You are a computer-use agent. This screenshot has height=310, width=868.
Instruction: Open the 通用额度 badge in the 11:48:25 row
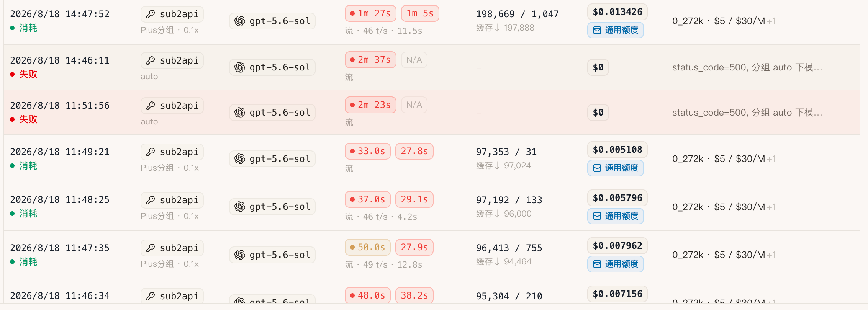615,216
